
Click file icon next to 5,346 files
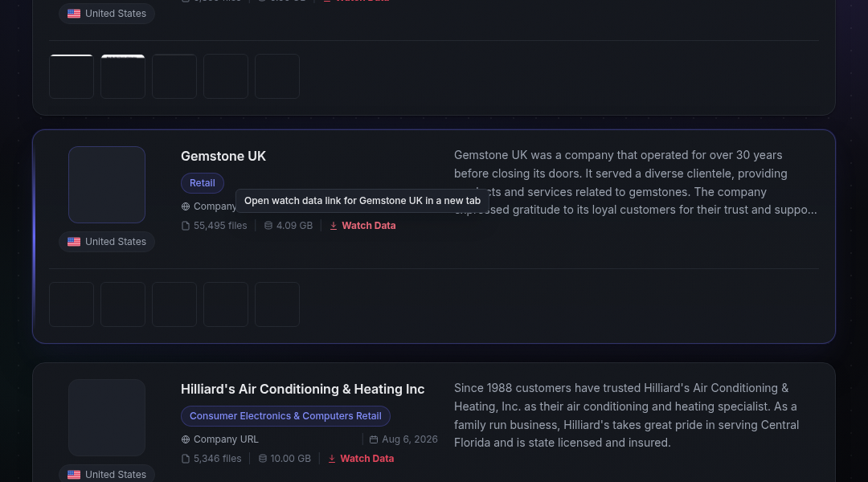pos(186,459)
